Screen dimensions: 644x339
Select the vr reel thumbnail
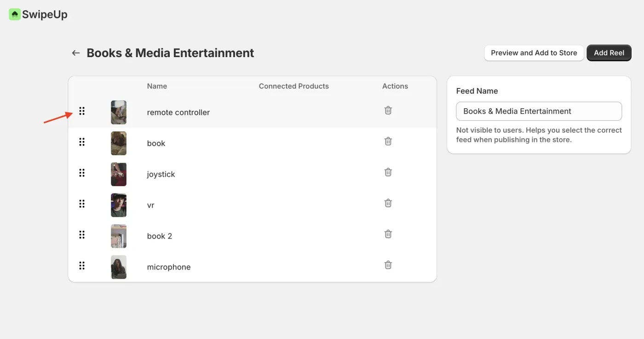(x=119, y=205)
